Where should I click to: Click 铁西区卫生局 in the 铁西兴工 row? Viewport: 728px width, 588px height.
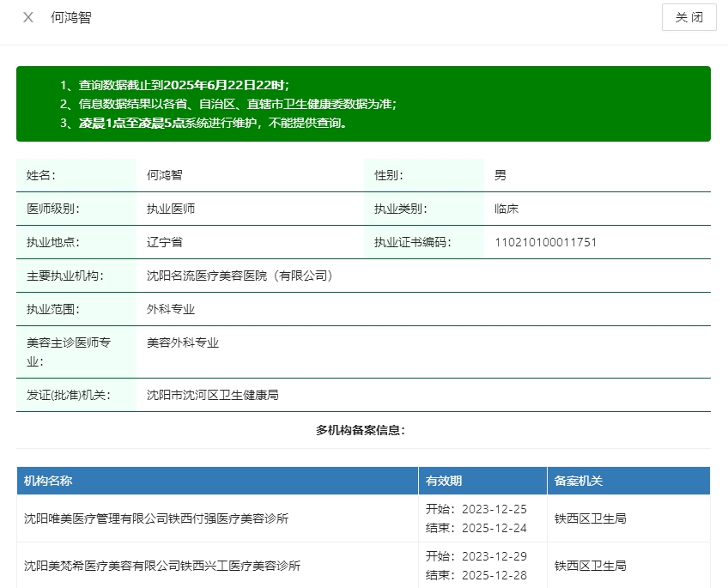pos(591,566)
